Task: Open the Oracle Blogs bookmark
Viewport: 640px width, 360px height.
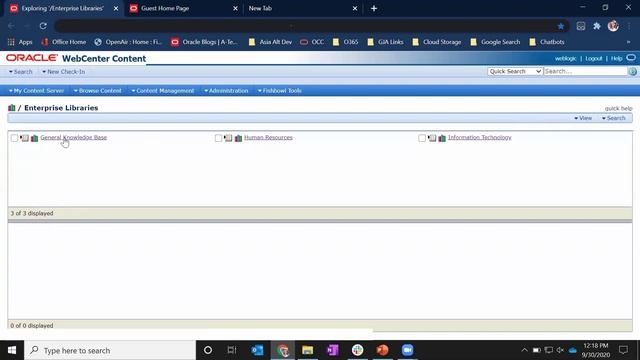Action: (x=204, y=42)
